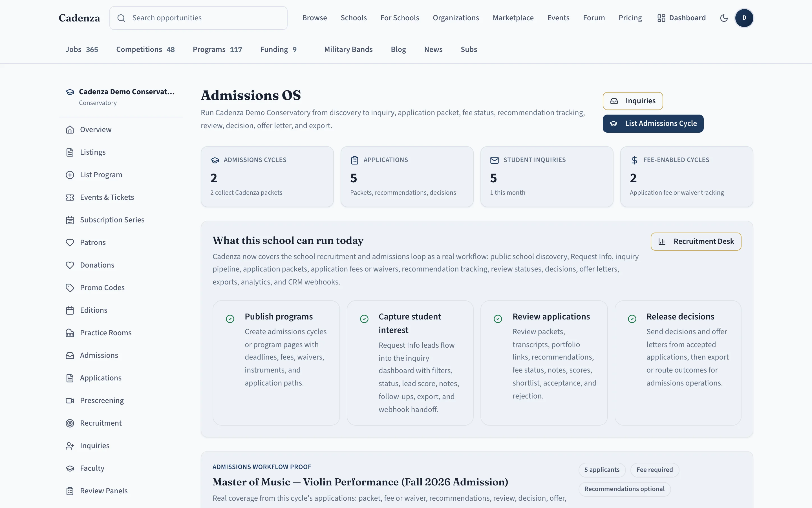Select the Review applications card
Image resolution: width=812 pixels, height=508 pixels.
pyautogui.click(x=544, y=363)
